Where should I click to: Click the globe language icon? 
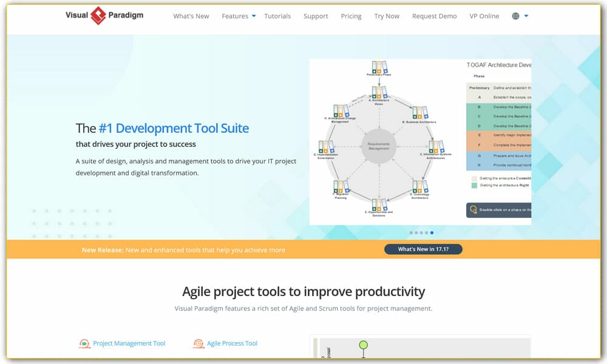(515, 16)
